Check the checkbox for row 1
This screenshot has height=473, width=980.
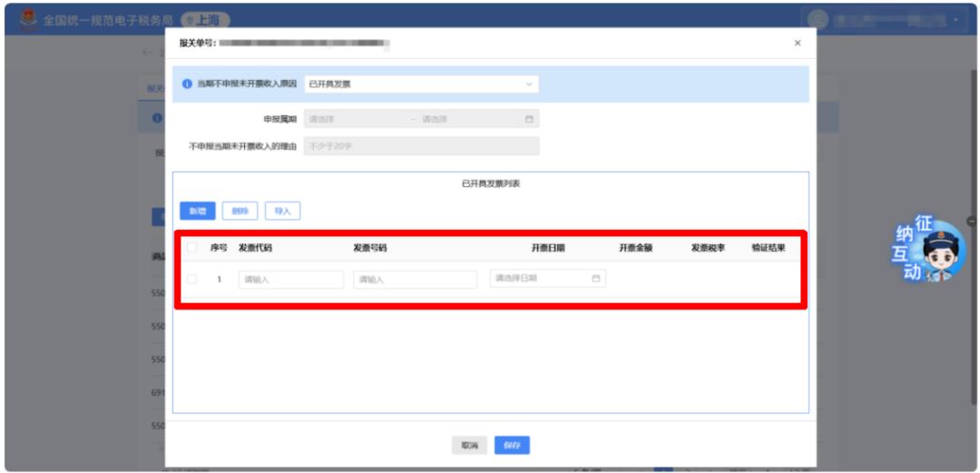tap(191, 279)
